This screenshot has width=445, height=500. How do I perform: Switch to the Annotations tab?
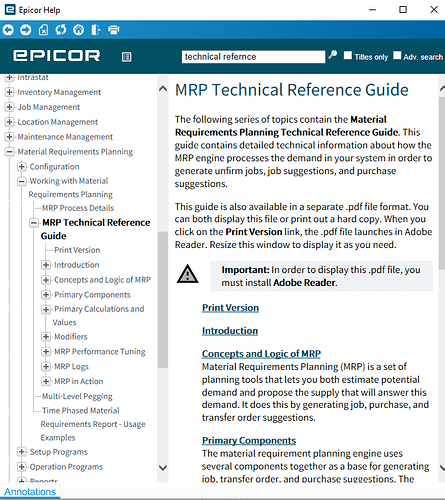coord(30,492)
